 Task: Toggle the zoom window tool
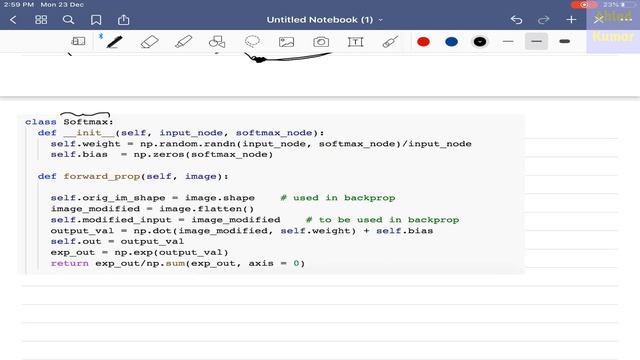pyautogui.click(x=78, y=41)
